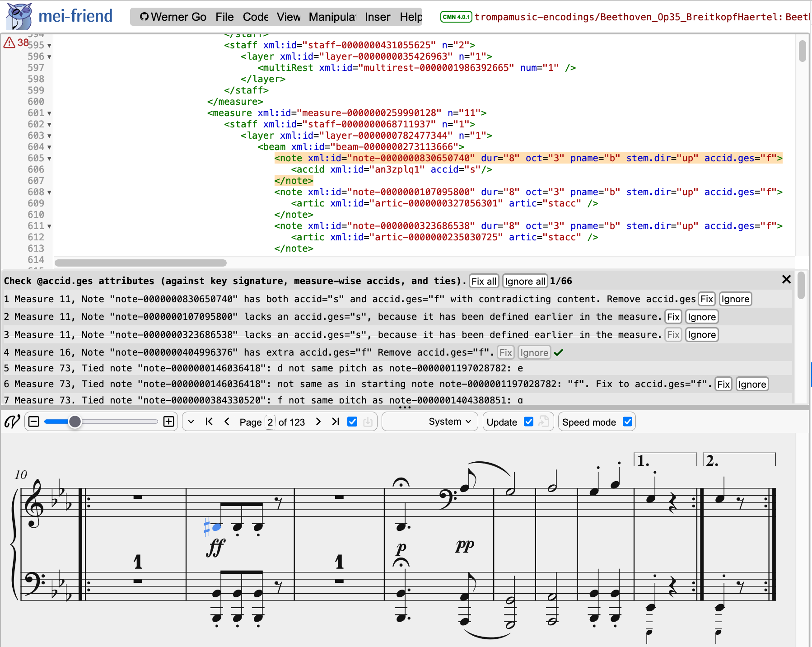Click the editor horizontal scrollbar
This screenshot has width=812, height=647.
140,263
